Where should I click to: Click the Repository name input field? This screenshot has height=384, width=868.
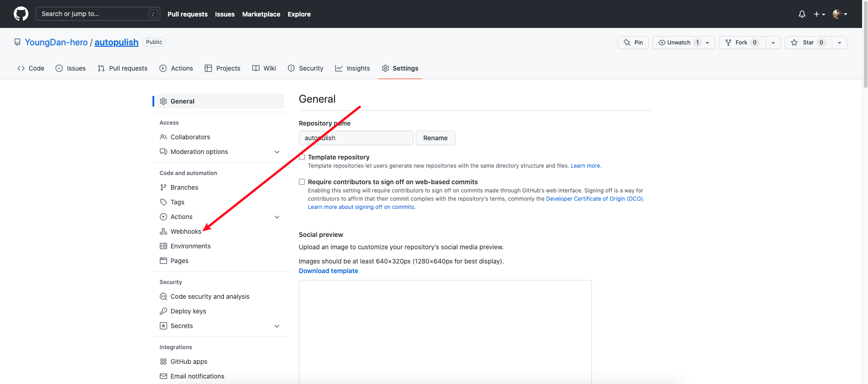[356, 138]
